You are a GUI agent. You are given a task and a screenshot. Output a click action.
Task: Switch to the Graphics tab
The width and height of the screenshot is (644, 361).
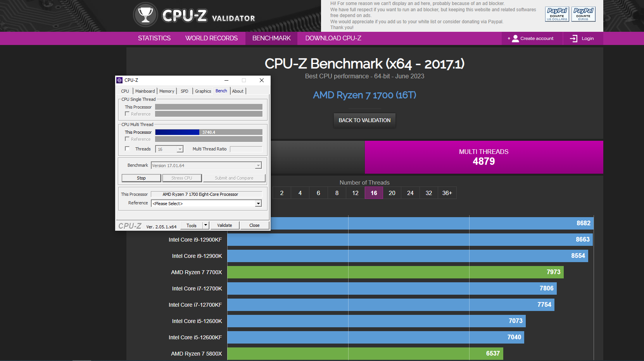click(x=203, y=91)
